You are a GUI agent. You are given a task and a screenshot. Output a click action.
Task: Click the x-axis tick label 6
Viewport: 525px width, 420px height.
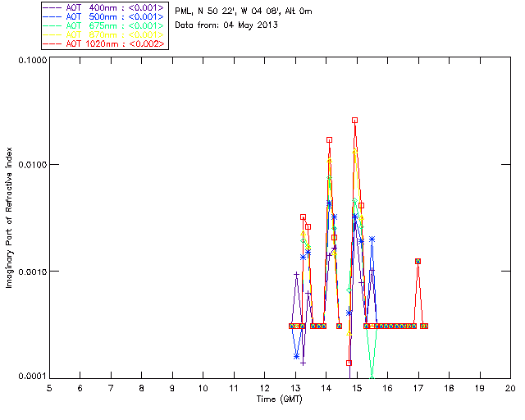[80, 388]
